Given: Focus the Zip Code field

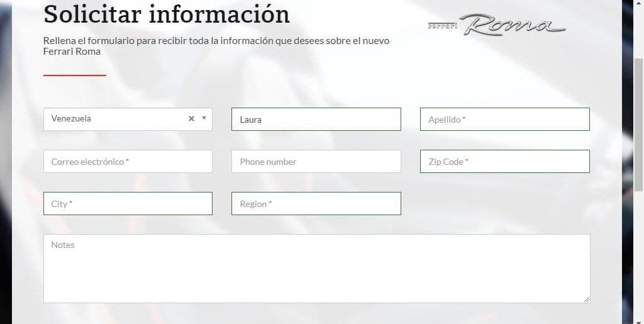Looking at the screenshot, I should (505, 162).
